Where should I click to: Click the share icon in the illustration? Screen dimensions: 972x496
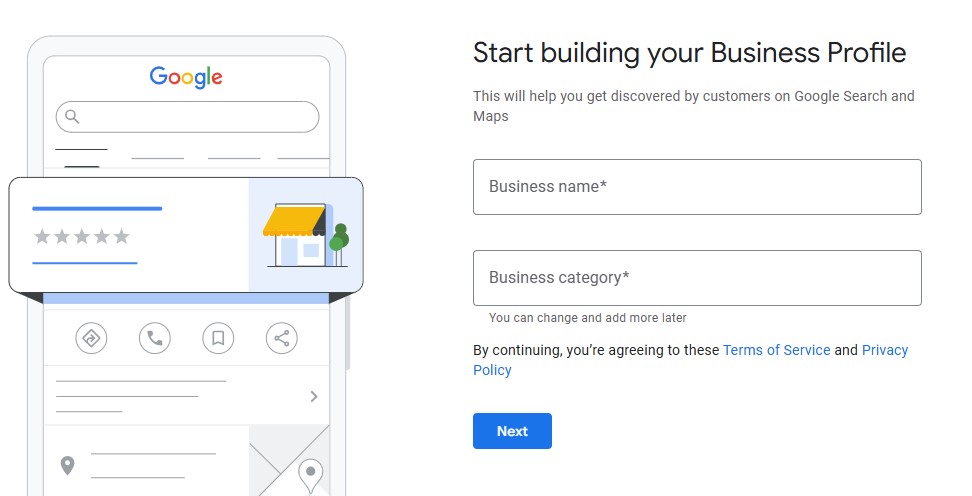(x=281, y=338)
